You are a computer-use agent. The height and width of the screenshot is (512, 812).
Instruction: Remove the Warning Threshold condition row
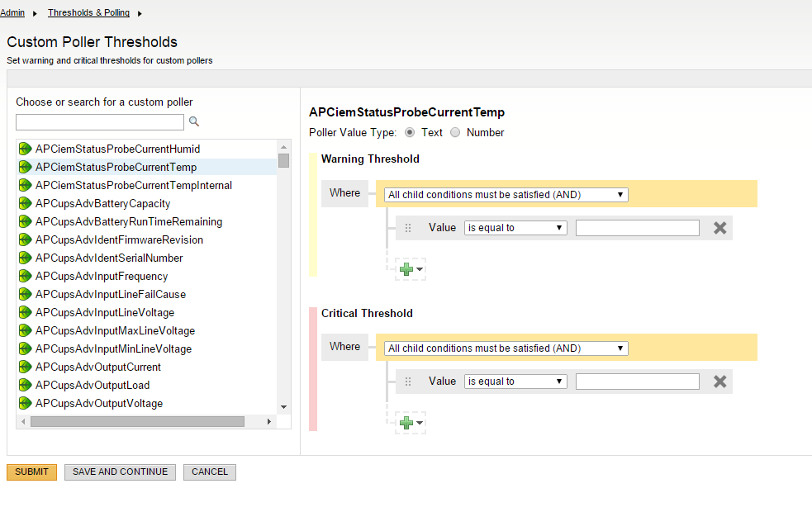(719, 228)
